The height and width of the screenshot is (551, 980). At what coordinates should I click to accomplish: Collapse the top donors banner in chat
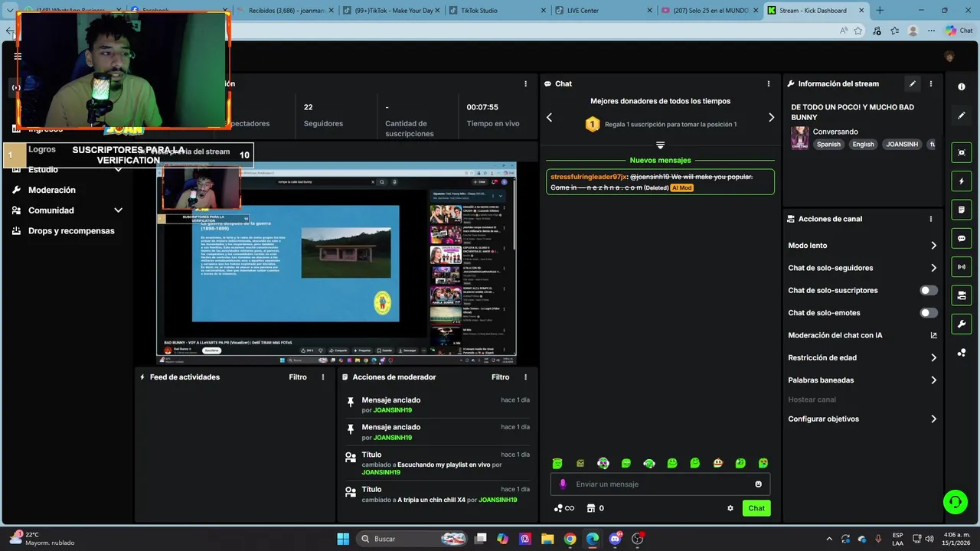pos(660,145)
